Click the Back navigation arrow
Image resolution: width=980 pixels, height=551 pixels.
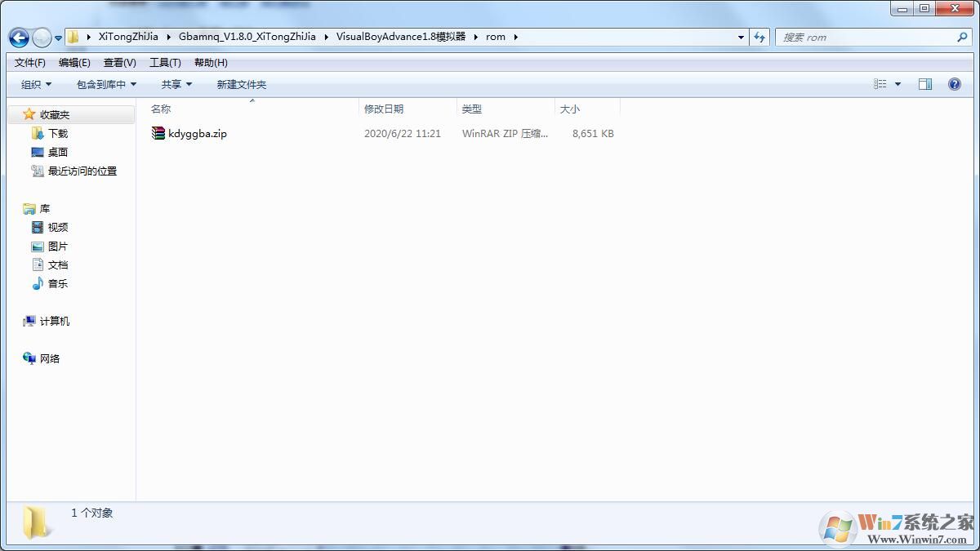(19, 38)
